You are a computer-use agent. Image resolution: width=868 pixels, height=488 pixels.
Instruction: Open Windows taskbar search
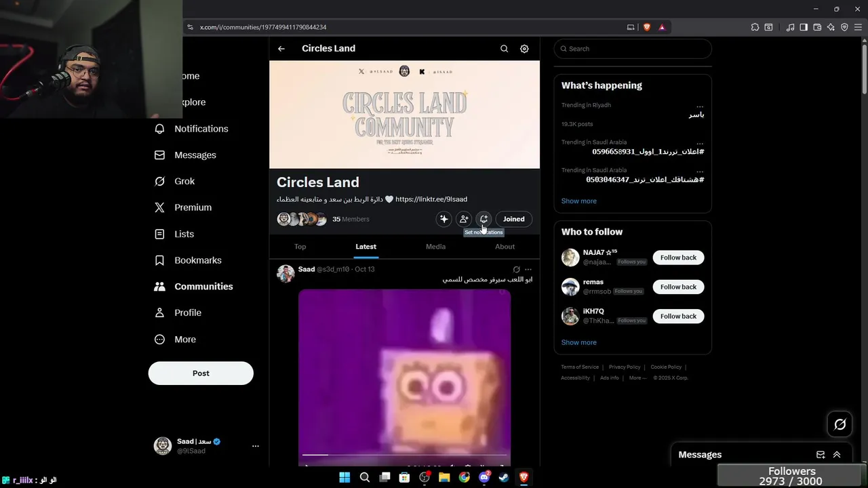[x=365, y=477]
